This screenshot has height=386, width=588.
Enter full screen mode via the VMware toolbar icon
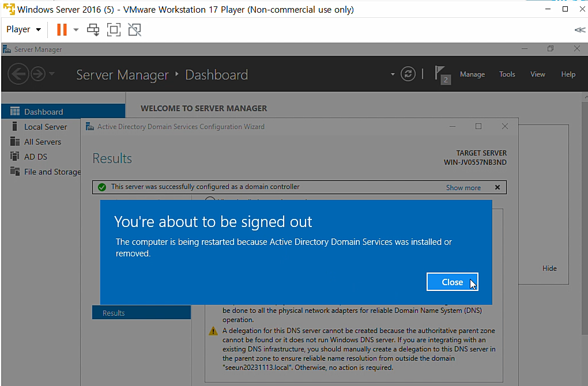coord(114,29)
